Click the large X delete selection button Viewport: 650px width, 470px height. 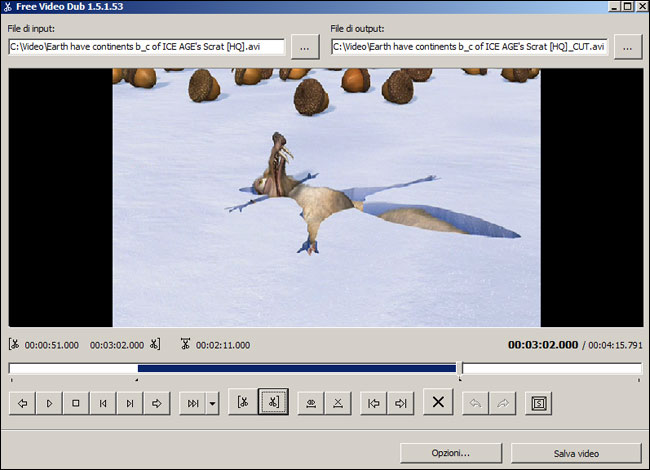click(x=437, y=403)
